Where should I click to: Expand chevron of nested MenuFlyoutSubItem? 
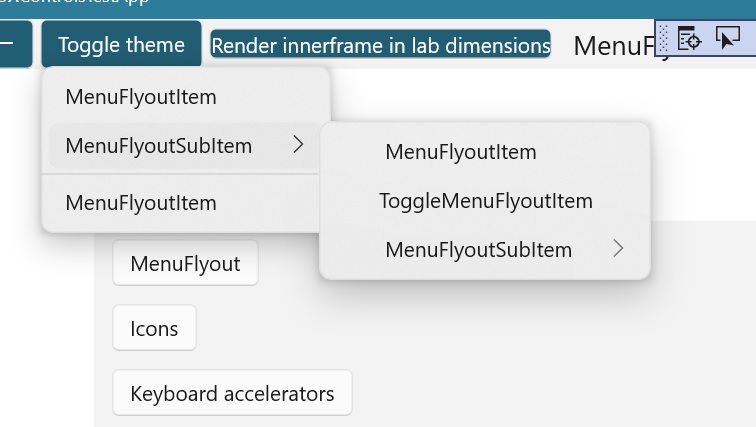point(618,249)
